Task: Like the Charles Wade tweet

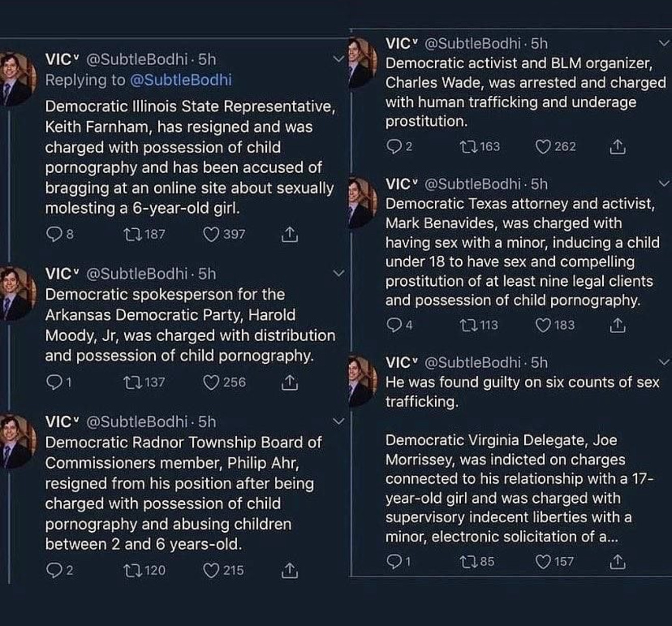Action: tap(544, 147)
